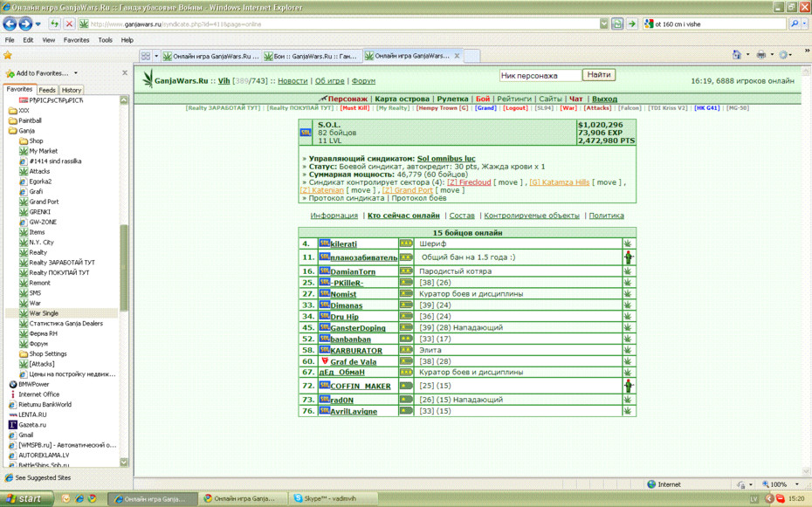Image resolution: width=812 pixels, height=507 pixels.
Task: Open the zoom level 100% dropdown
Action: (796, 484)
